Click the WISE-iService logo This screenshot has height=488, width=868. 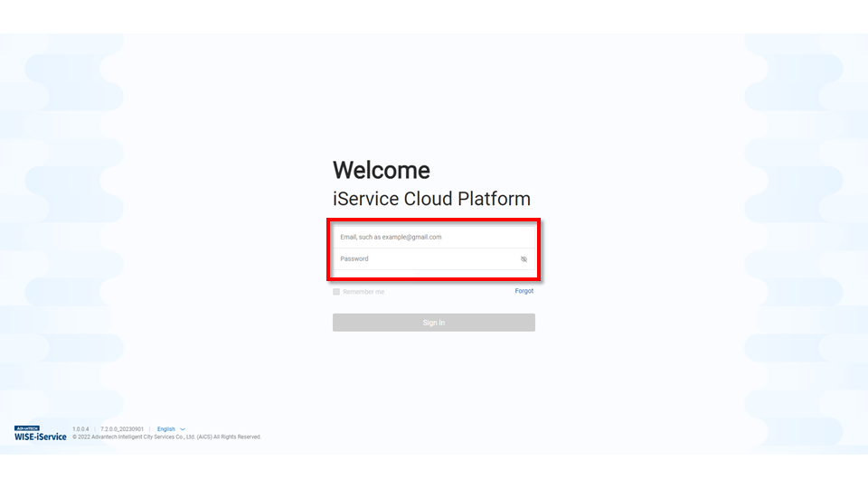41,436
